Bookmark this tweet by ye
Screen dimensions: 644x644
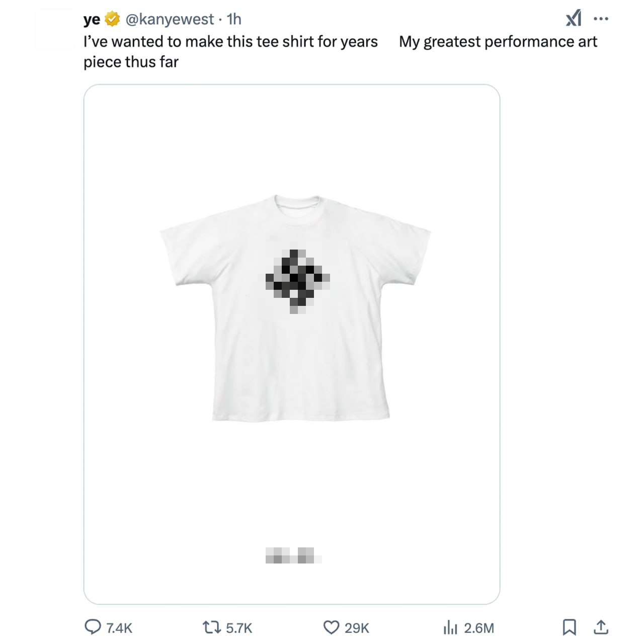[x=569, y=627]
